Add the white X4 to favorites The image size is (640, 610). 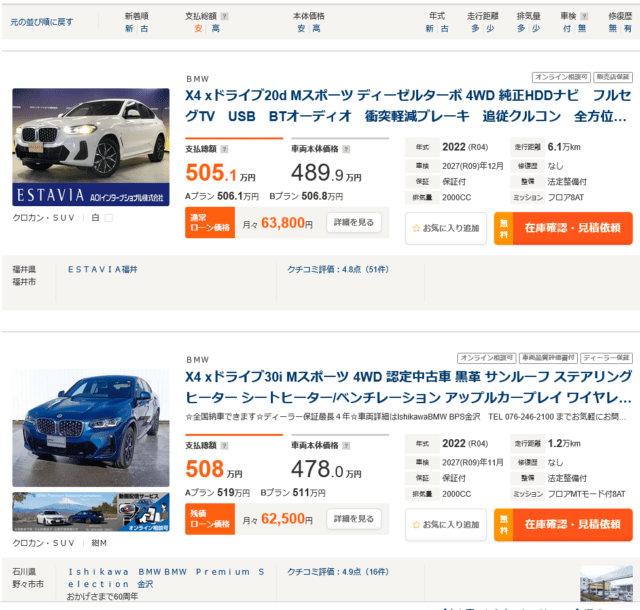(x=446, y=228)
